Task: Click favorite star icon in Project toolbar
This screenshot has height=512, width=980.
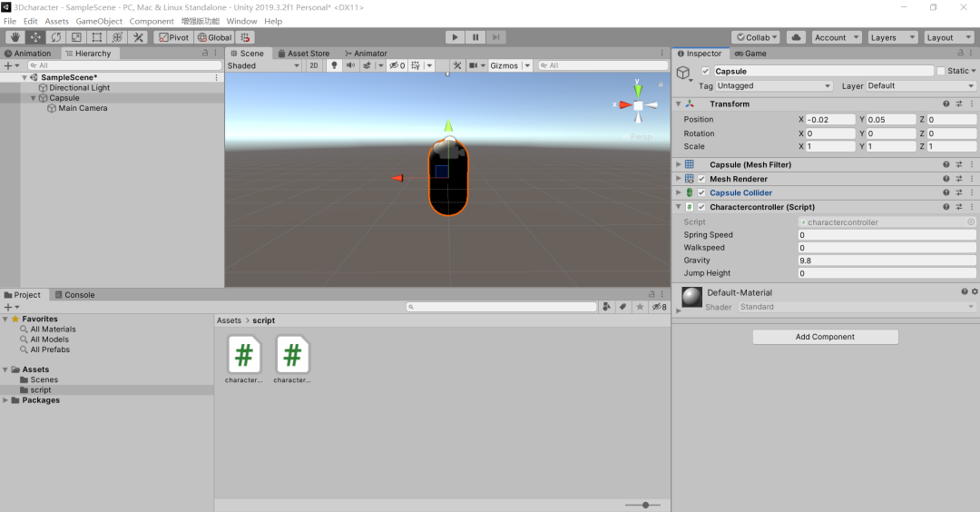Action: [x=640, y=307]
